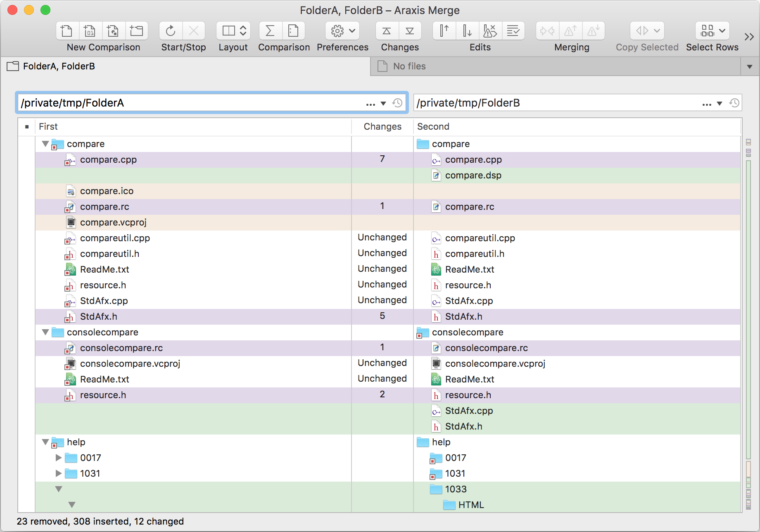Click the folder history clock icon
This screenshot has height=532, width=760.
point(398,103)
